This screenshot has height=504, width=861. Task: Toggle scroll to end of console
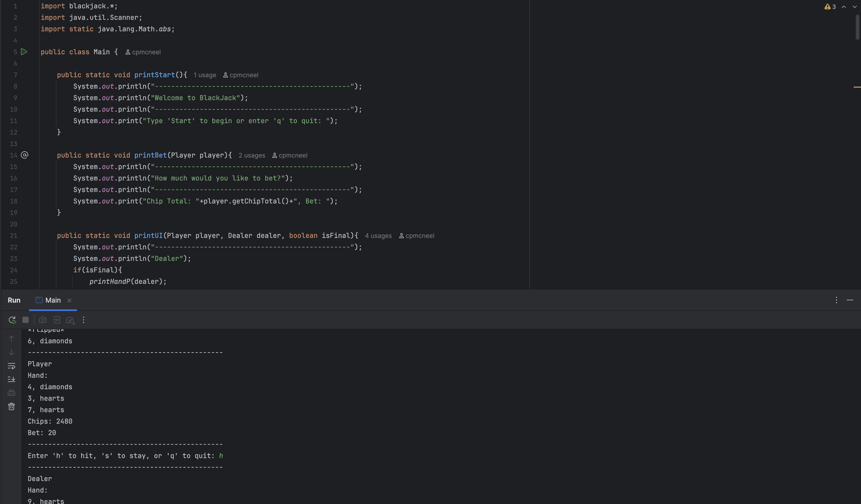tap(11, 379)
